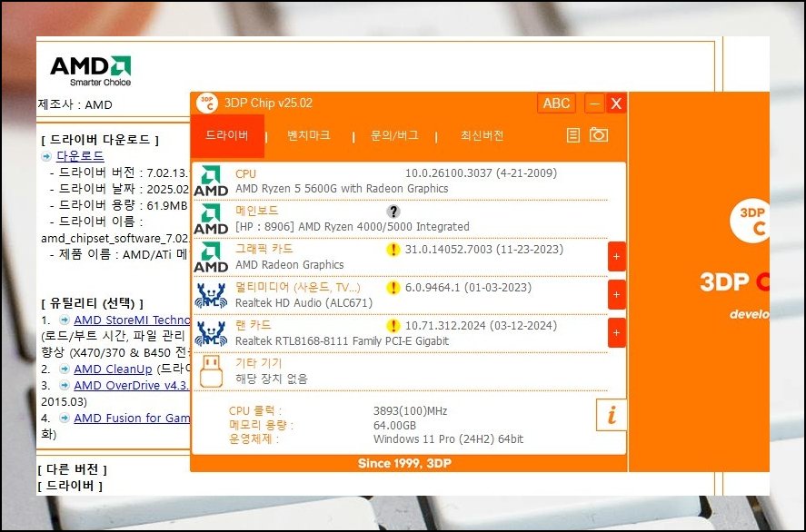
Task: Click arrow icon next to AMD StoreMI
Action: (x=65, y=320)
